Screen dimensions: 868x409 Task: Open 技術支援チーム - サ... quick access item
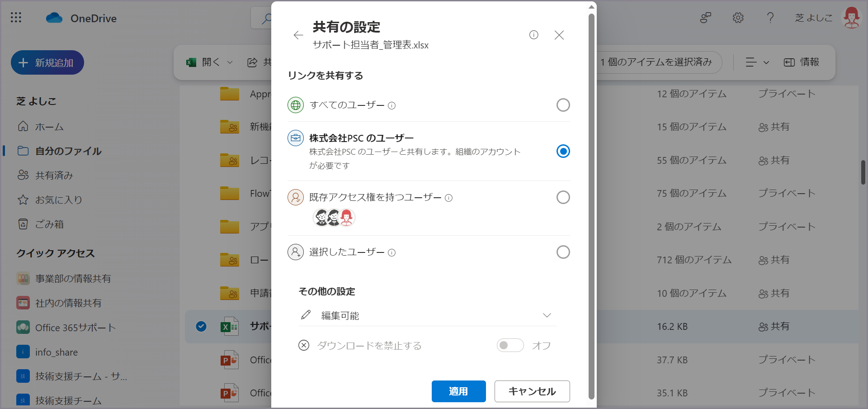click(x=72, y=376)
